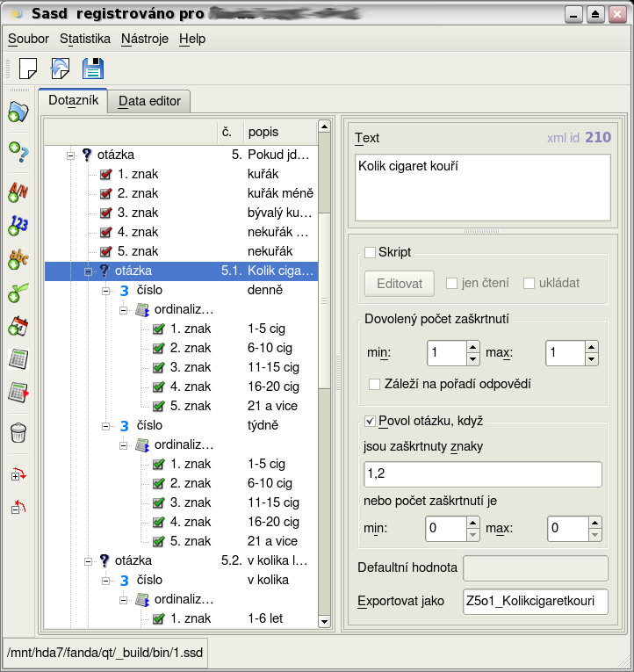Screen dimensions: 634x672
Task: Open the Statistika menu
Action: (x=85, y=39)
